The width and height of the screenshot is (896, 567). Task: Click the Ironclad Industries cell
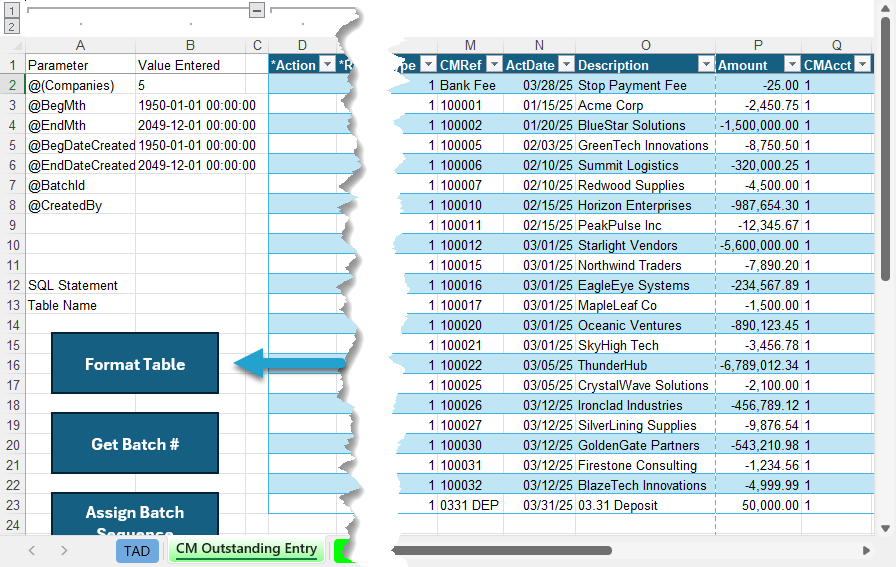click(x=645, y=405)
